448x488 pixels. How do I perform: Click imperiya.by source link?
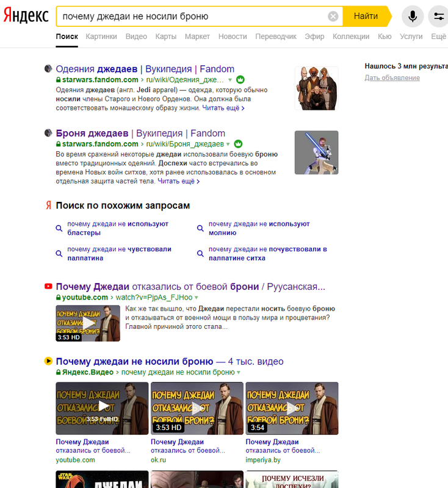(263, 460)
